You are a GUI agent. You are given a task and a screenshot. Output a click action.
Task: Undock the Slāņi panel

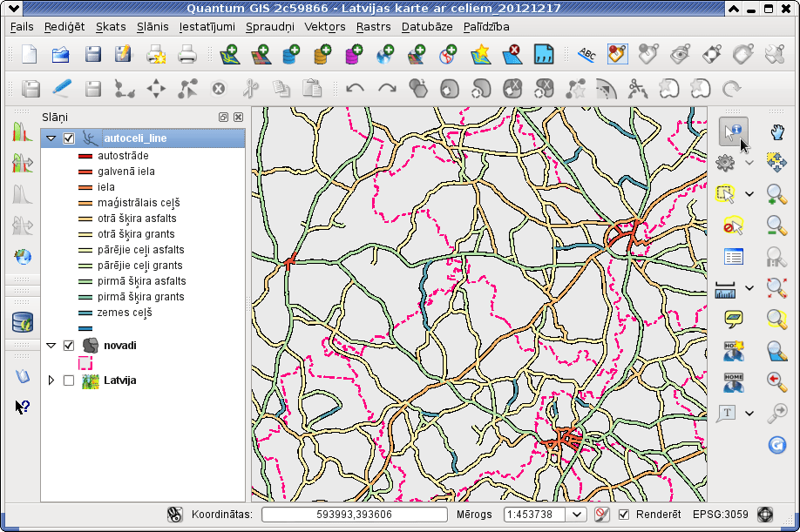[223, 118]
